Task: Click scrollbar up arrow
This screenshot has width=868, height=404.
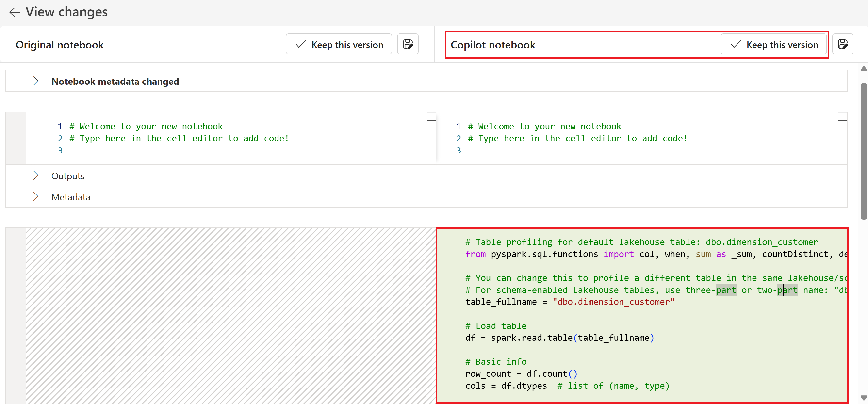Action: [863, 69]
